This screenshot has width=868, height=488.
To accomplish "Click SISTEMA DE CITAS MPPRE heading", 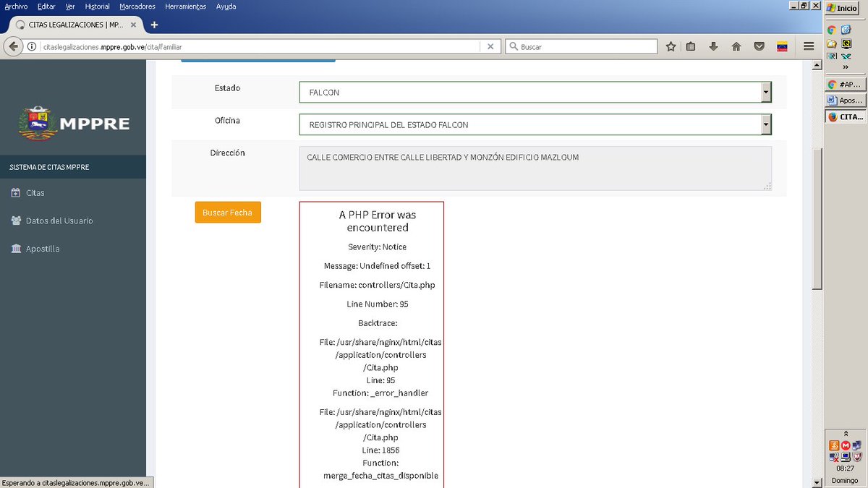I will click(49, 168).
